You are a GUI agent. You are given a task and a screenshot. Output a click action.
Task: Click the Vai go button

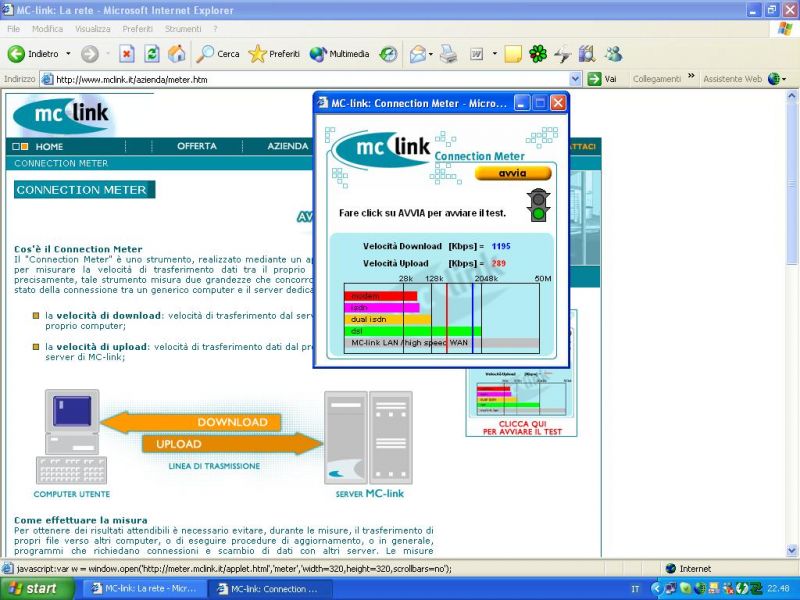(602, 79)
